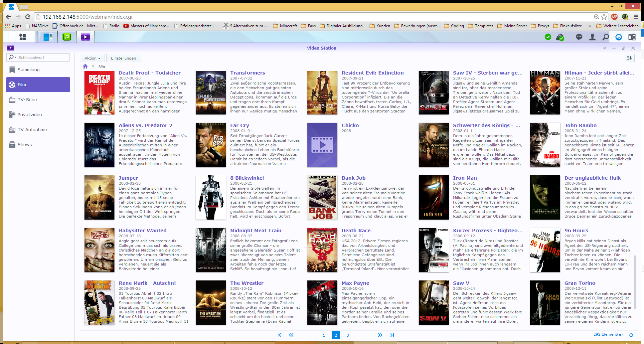The width and height of the screenshot is (644, 344).
Task: Go to the home breadcrumb icon
Action: click(85, 66)
